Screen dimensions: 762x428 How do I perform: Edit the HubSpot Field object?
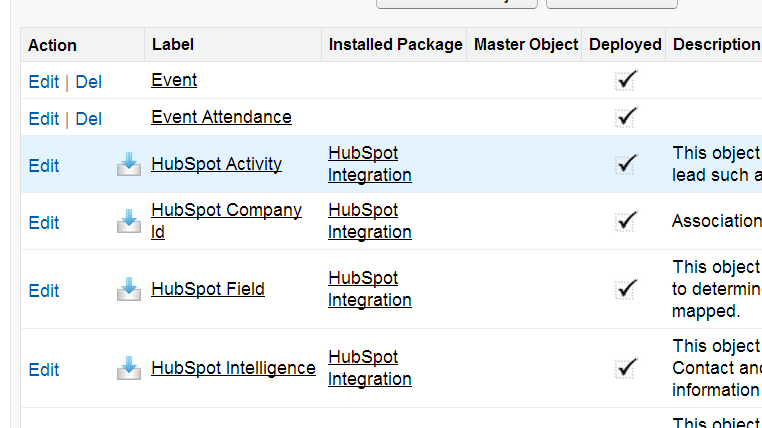[43, 290]
